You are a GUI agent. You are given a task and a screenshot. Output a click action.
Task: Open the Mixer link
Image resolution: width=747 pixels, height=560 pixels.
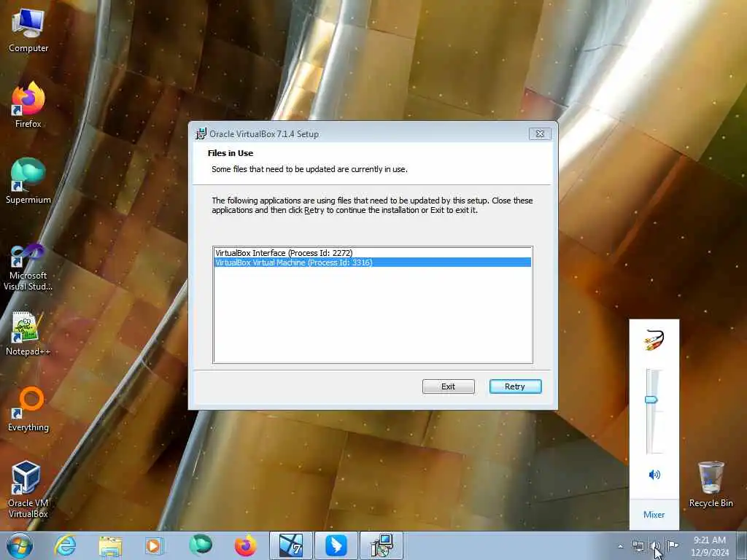pos(654,514)
